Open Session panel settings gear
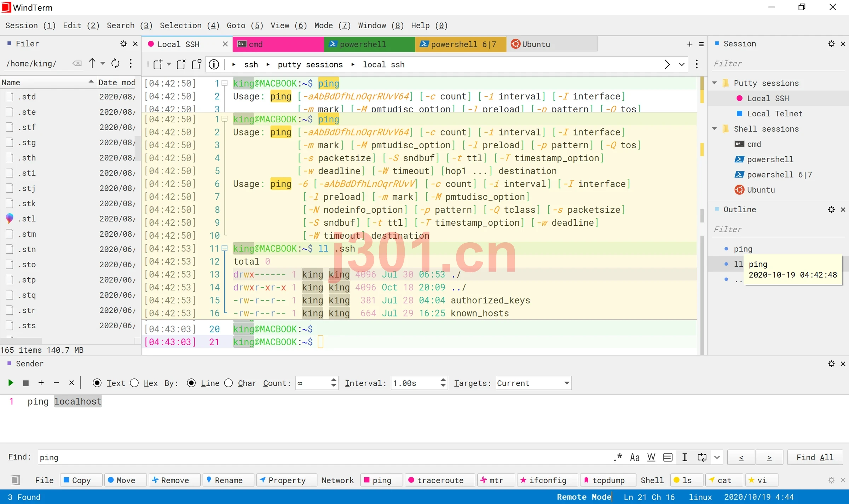 coord(831,44)
